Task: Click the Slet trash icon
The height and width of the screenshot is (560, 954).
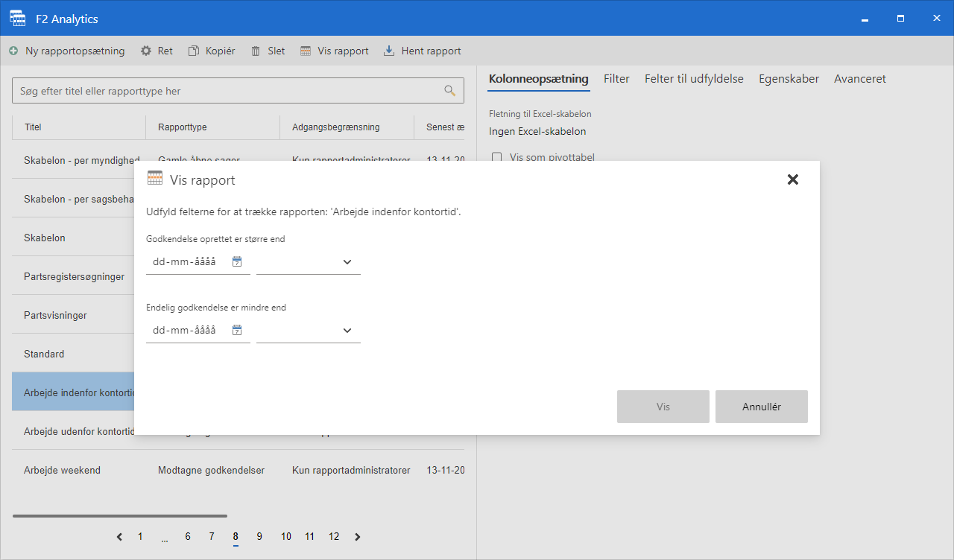Action: tap(256, 51)
